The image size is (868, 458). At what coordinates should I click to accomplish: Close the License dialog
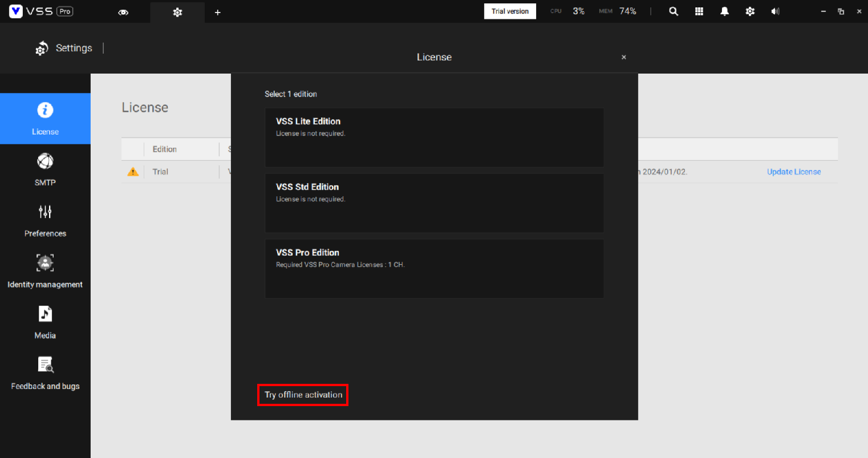pyautogui.click(x=624, y=57)
